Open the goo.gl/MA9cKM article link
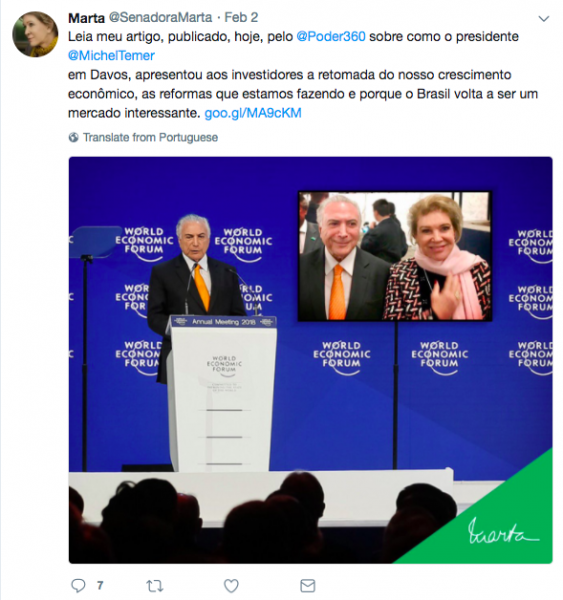 [253, 113]
